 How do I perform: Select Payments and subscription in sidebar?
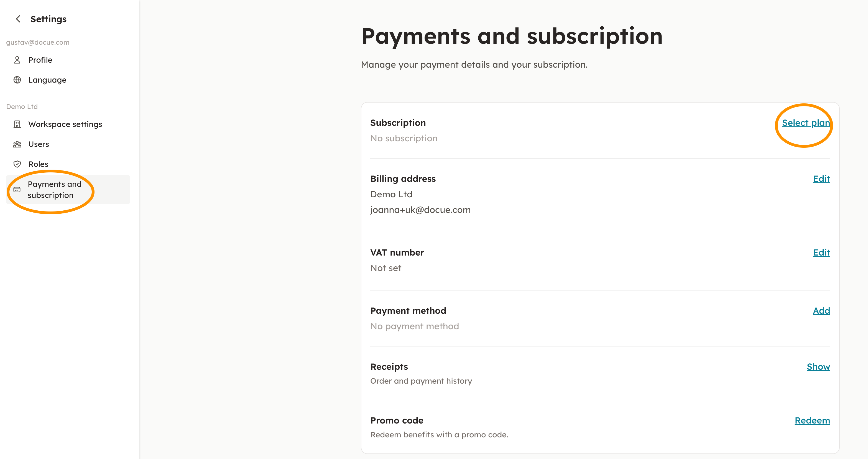coord(55,190)
